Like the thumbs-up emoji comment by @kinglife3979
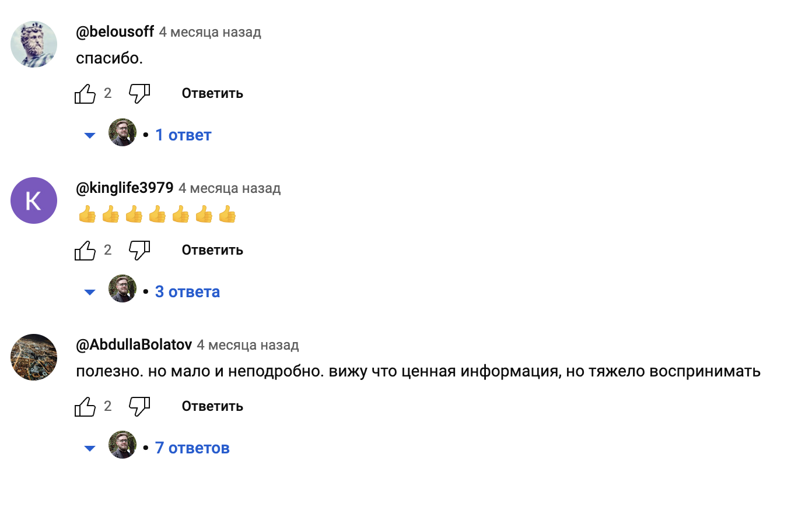 85,250
